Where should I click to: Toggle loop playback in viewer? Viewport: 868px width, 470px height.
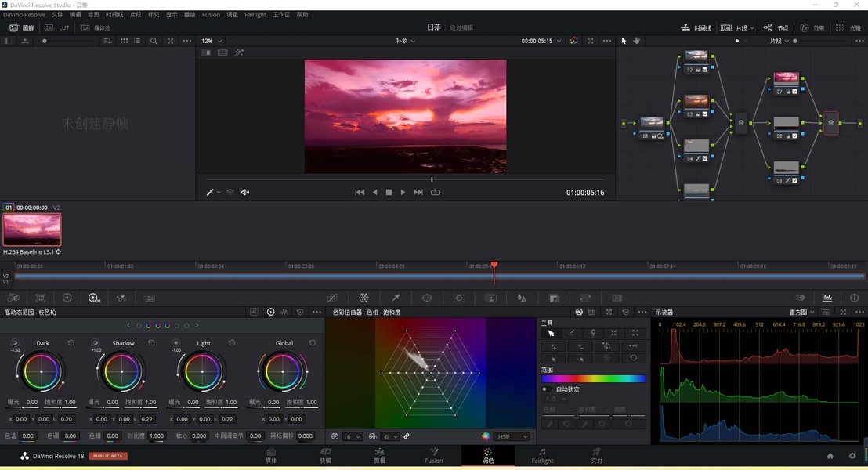tap(436, 192)
